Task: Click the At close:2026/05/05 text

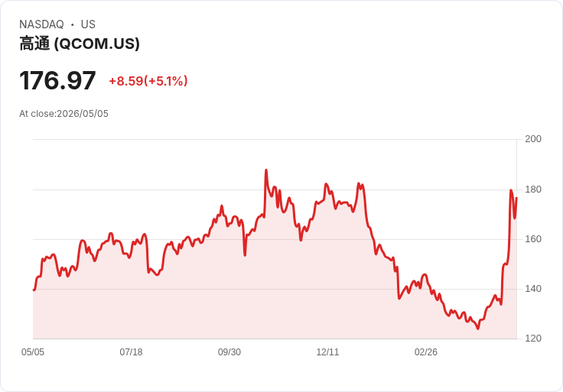Action: [63, 114]
